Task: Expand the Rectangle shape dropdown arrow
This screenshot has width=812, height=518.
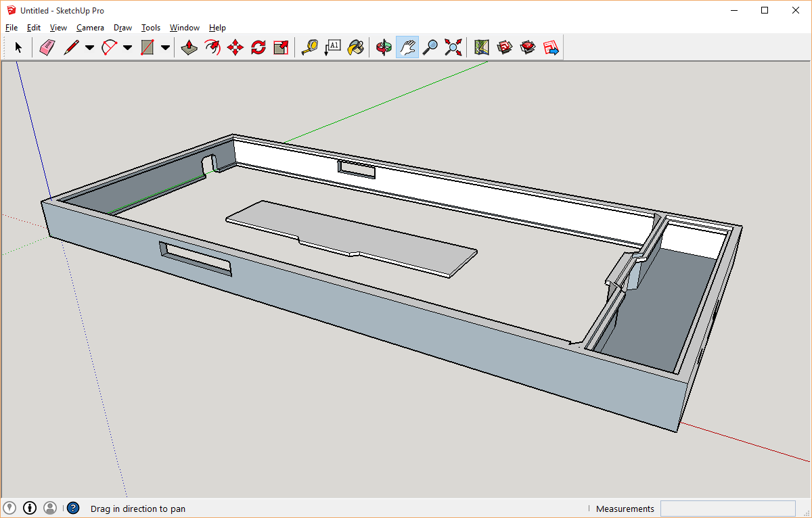Action: (x=165, y=47)
